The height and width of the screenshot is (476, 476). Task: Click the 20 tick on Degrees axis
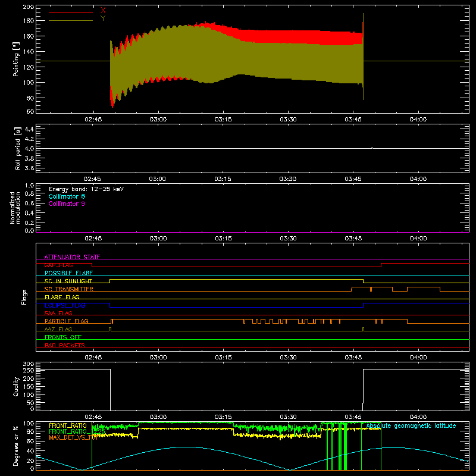click(x=30, y=461)
